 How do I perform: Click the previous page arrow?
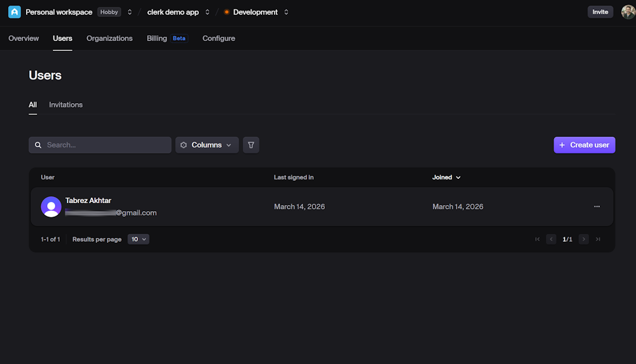(551, 239)
